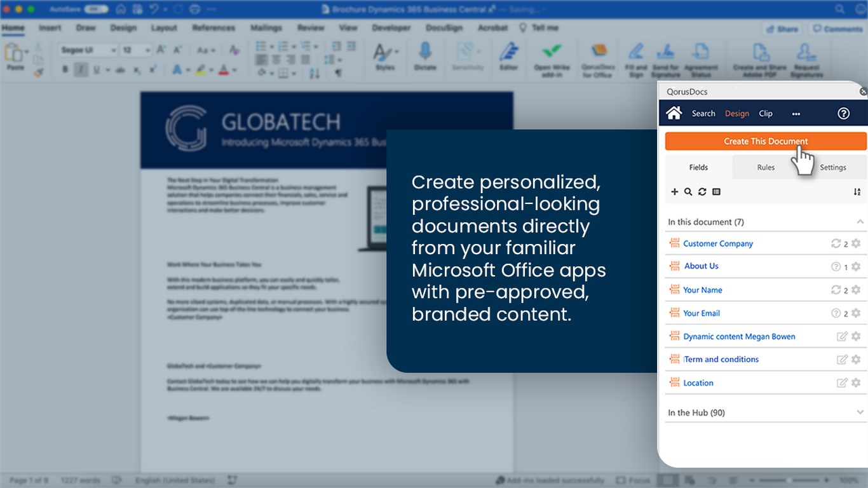This screenshot has height=488, width=868.
Task: Select Design in QorusDocs navigation
Action: click(737, 114)
